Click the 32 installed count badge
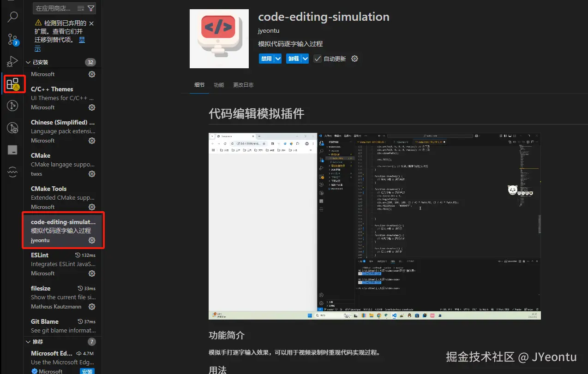 click(x=90, y=62)
